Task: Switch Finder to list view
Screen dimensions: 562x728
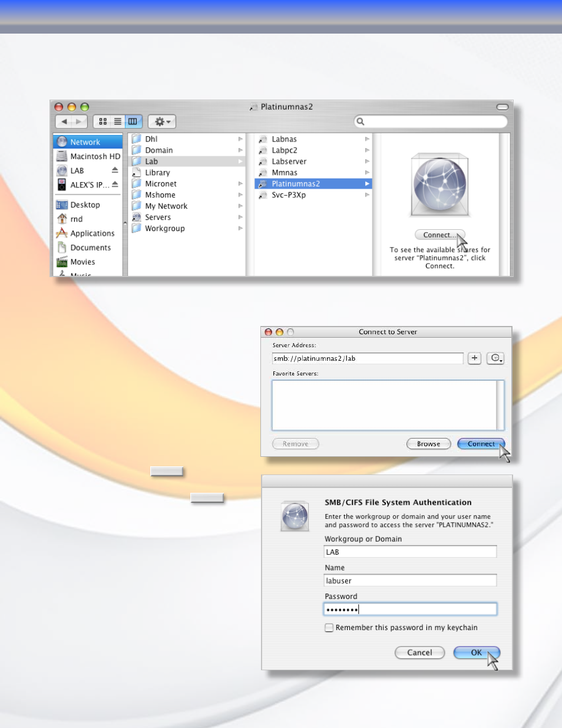Action: click(x=118, y=121)
